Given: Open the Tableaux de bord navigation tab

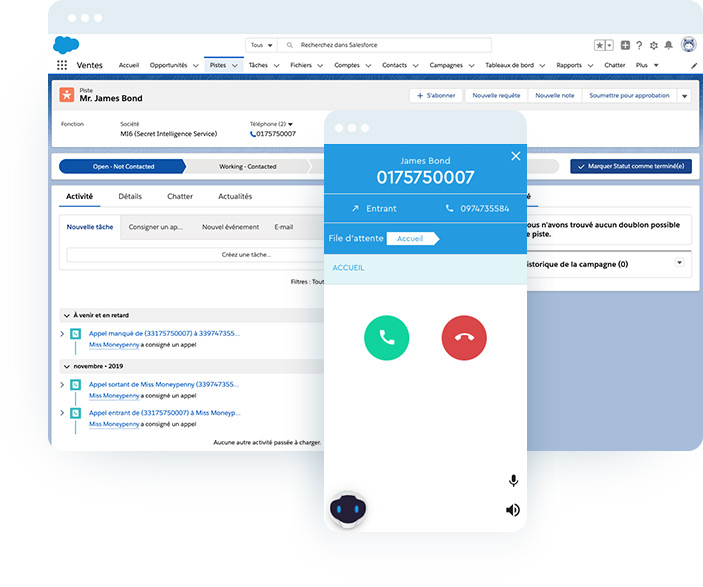Looking at the screenshot, I should click(x=509, y=65).
